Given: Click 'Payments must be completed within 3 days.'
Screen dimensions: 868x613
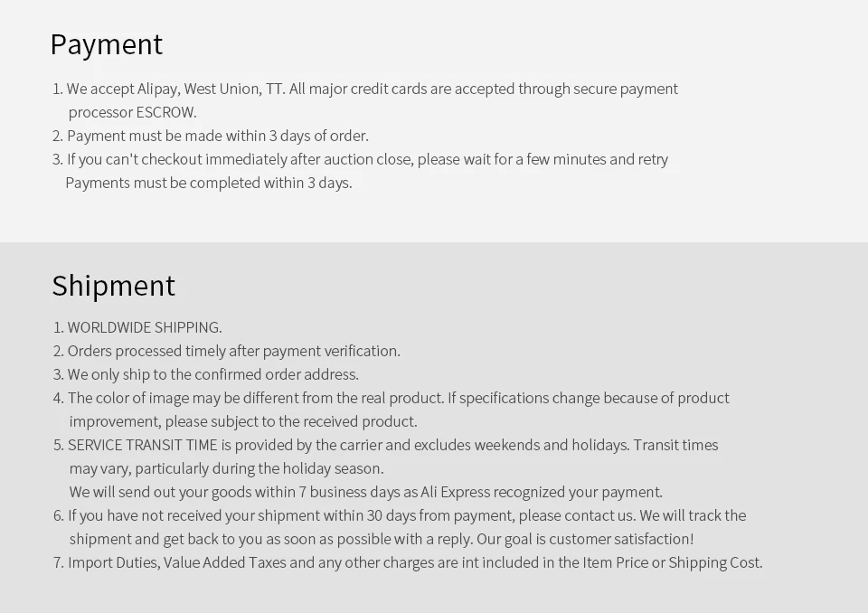Looking at the screenshot, I should (x=209, y=184).
